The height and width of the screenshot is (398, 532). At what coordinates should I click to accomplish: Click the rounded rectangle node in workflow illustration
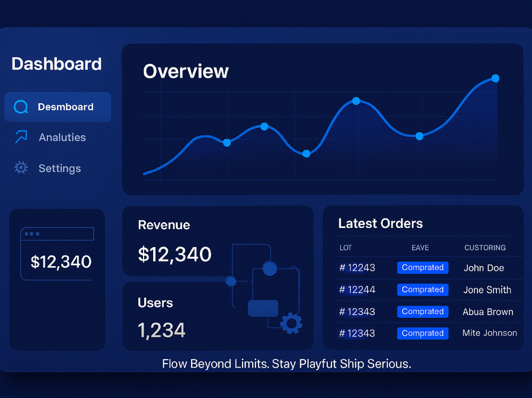click(x=263, y=308)
